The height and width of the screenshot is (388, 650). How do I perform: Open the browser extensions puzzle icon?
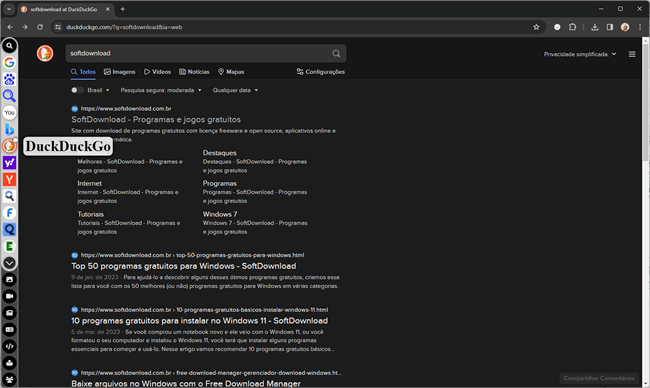pyautogui.click(x=572, y=27)
